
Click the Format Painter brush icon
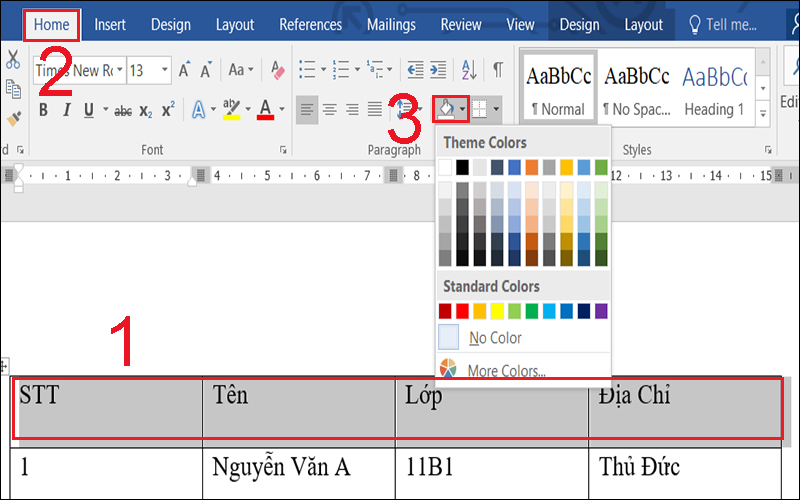point(13,118)
